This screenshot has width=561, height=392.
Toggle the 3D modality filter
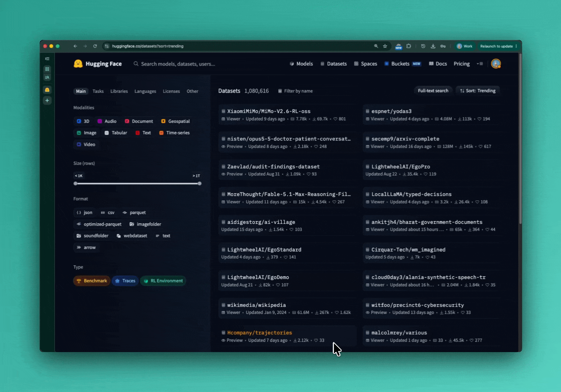[x=83, y=121]
